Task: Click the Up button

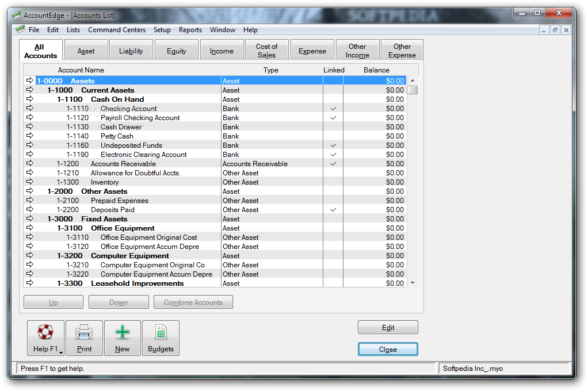Action: tap(54, 302)
